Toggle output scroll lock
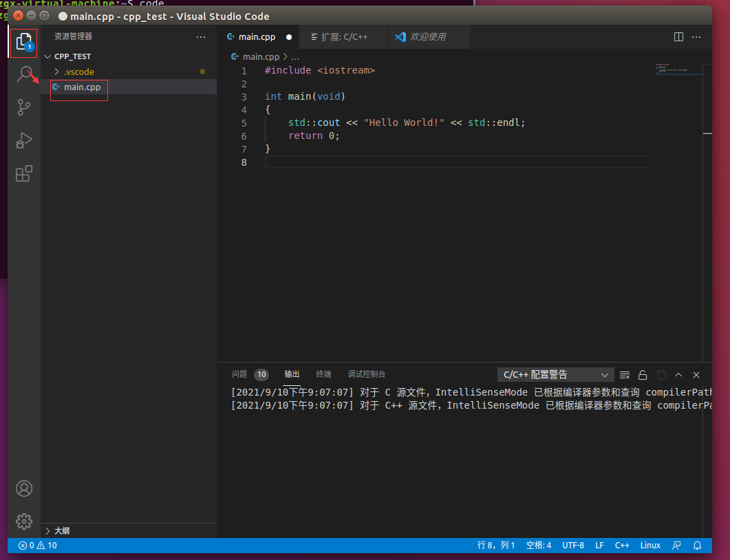This screenshot has height=560, width=730. pyautogui.click(x=643, y=375)
